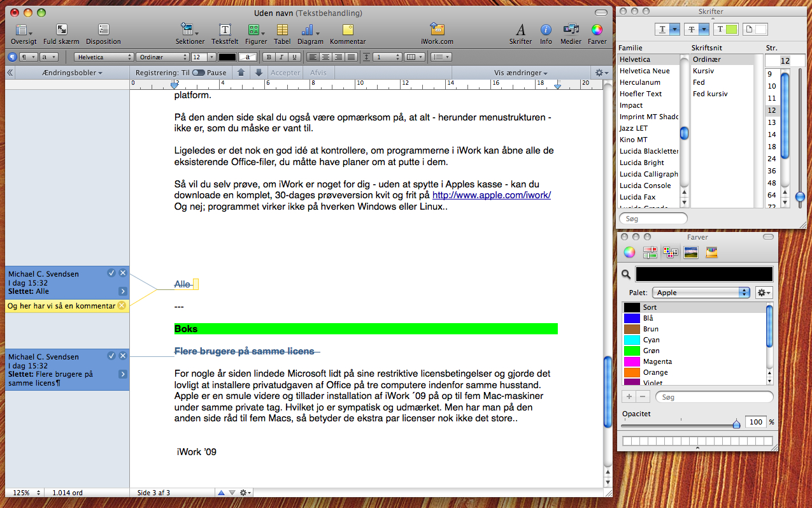Screen dimensions: 812x508
Task: Open the columns dropdown in format bar
Action: pyautogui.click(x=415, y=57)
